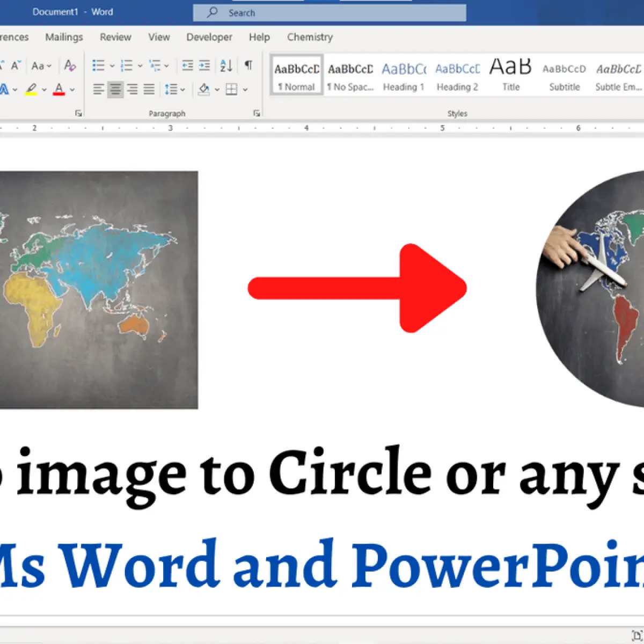Click the Multilevel List icon
Screen dimensions: 644x644
tap(155, 65)
